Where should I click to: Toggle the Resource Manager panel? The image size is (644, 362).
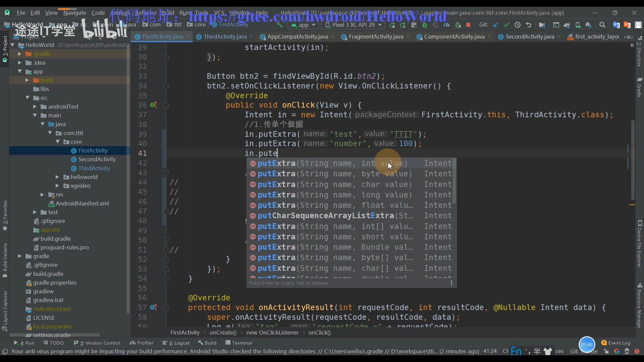coord(639,306)
